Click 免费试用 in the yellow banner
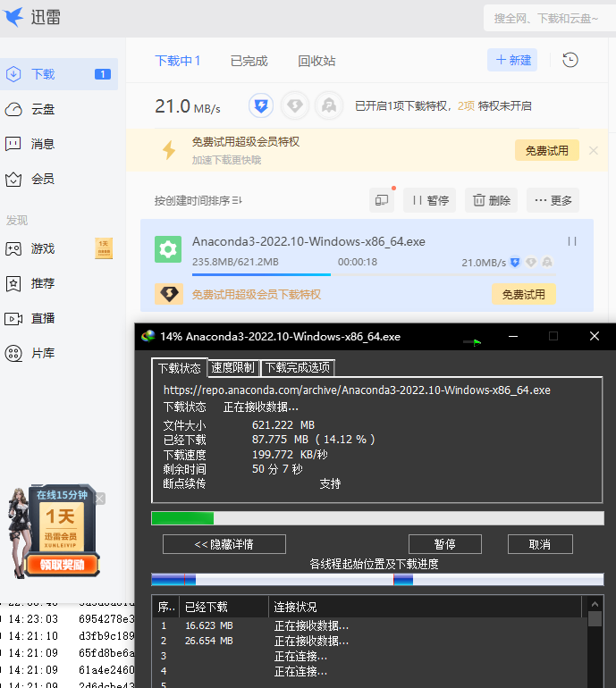Image resolution: width=616 pixels, height=688 pixels. [546, 150]
